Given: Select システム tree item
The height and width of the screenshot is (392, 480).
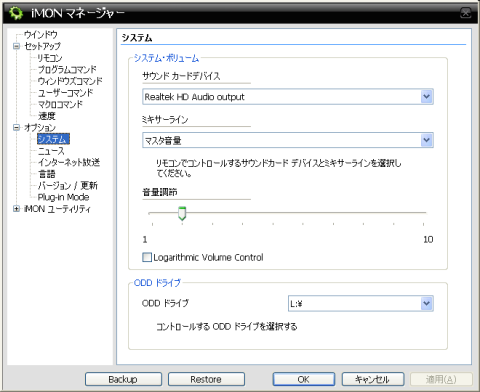Looking at the screenshot, I should [53, 139].
